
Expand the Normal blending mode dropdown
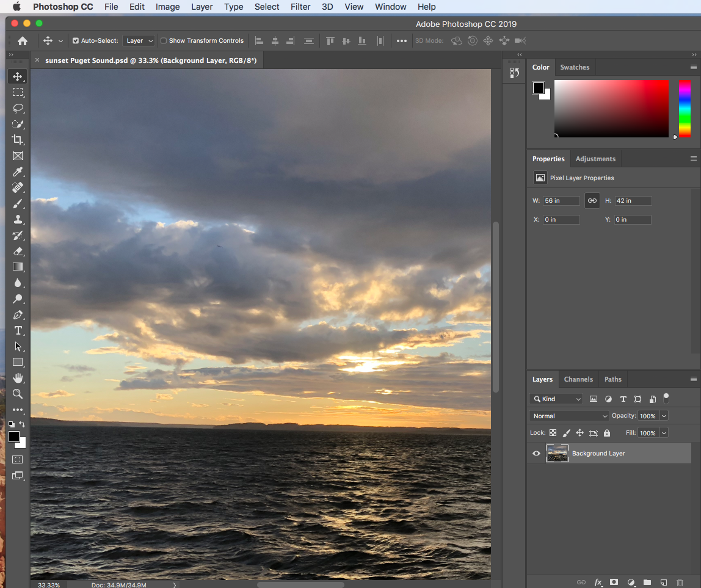click(x=569, y=416)
